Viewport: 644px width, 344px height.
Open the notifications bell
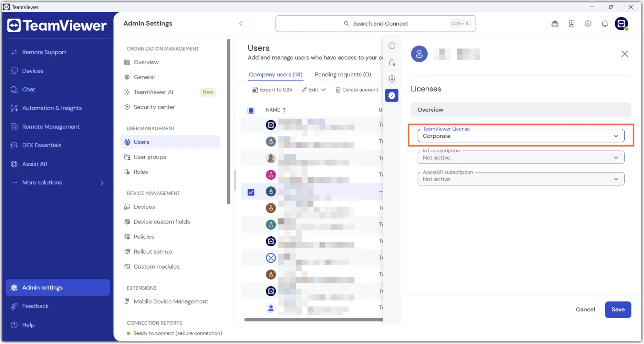coord(605,24)
